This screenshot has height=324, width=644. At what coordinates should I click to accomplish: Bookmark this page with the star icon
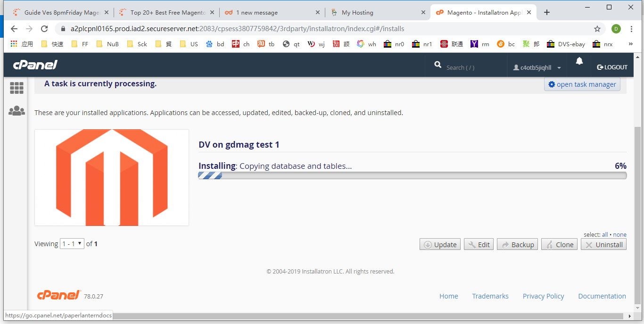(597, 29)
